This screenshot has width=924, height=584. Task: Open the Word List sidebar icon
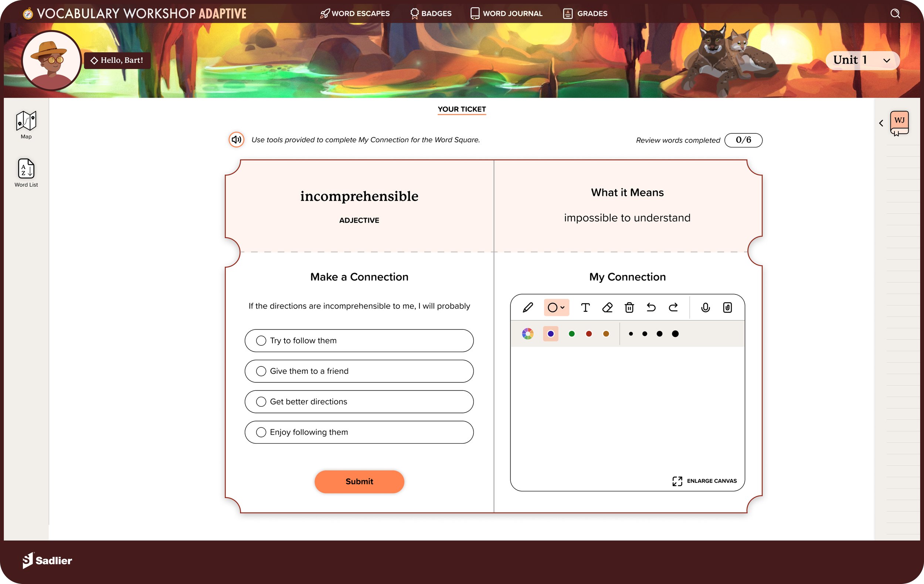pyautogui.click(x=26, y=173)
